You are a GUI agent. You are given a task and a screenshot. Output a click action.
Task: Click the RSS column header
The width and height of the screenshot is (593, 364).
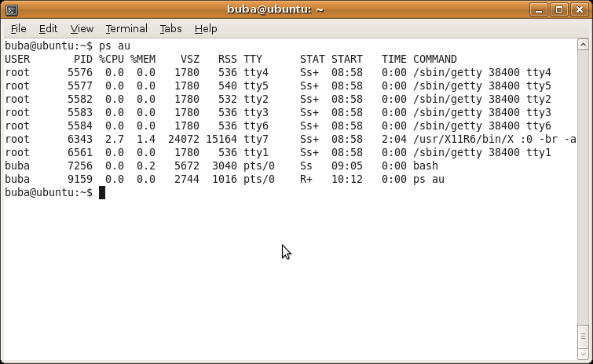(228, 60)
